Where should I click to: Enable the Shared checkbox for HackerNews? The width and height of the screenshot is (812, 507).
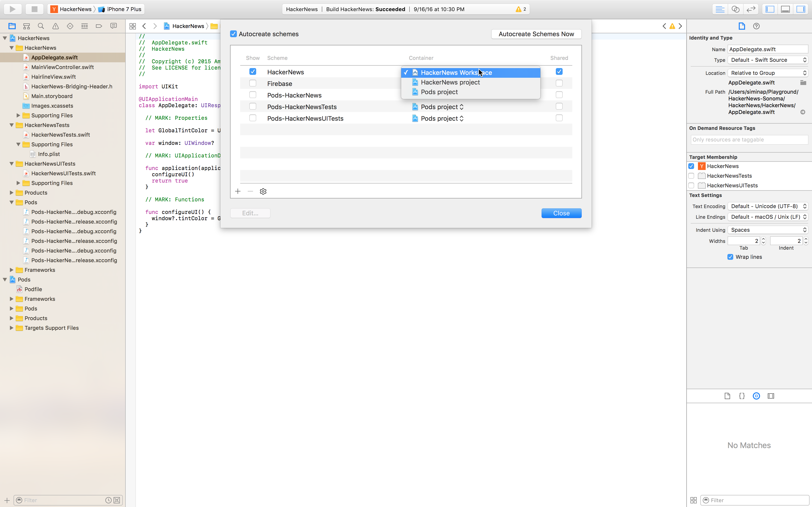[559, 71]
